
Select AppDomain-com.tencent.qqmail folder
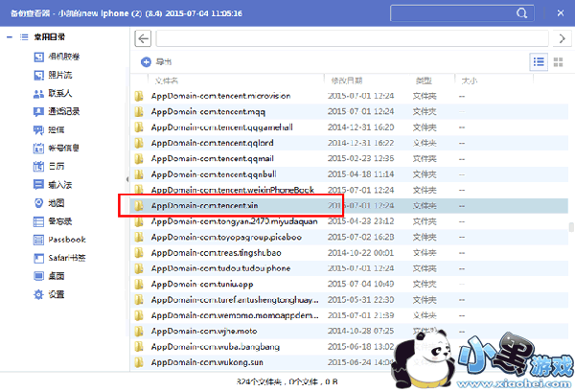pyautogui.click(x=349, y=159)
